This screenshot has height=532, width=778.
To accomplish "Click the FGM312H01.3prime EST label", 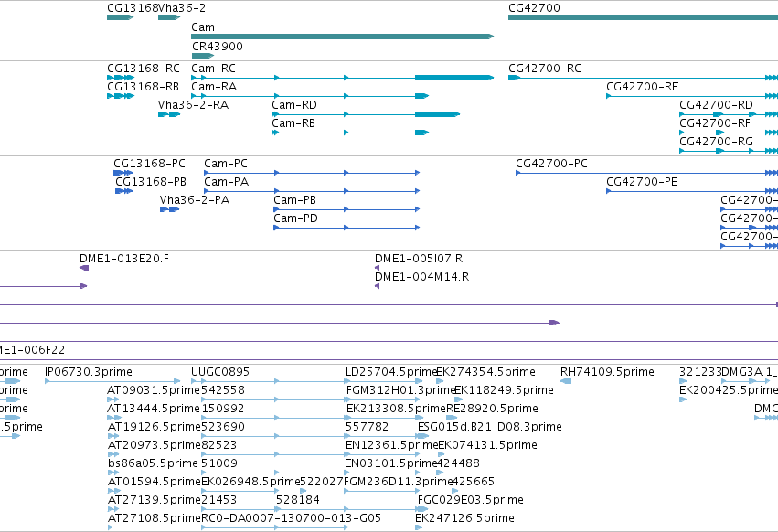I will tap(401, 390).
